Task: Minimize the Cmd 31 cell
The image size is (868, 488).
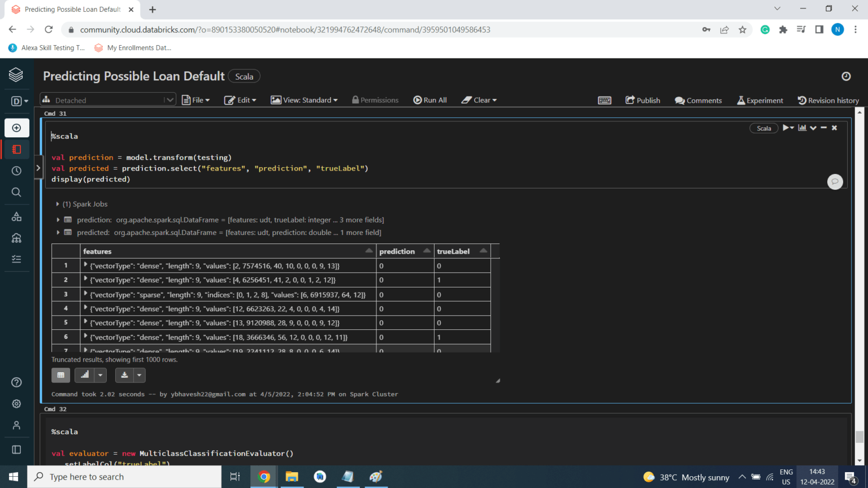Action: pyautogui.click(x=824, y=128)
